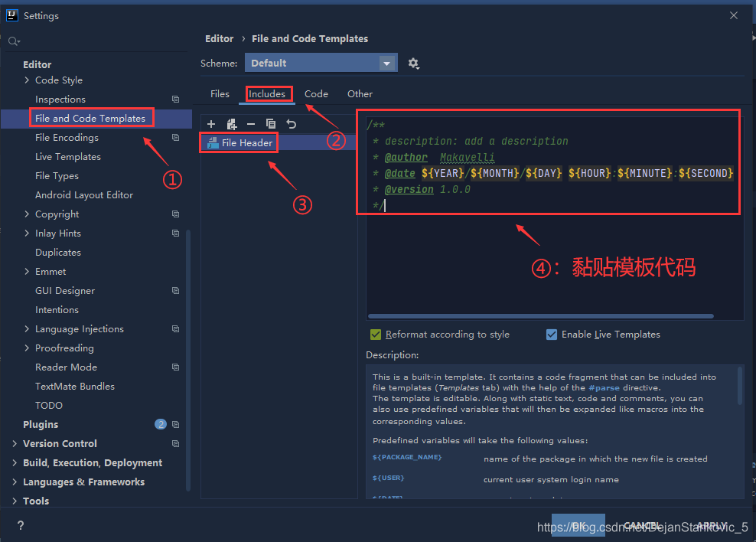This screenshot has height=542, width=756.
Task: Expand the Copyright tree node
Action: [27, 214]
